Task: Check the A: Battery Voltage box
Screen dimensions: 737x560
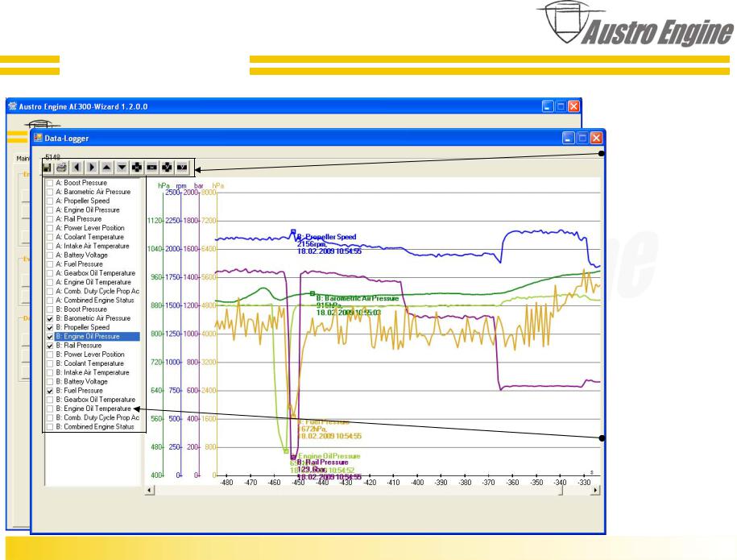Action: (x=50, y=255)
